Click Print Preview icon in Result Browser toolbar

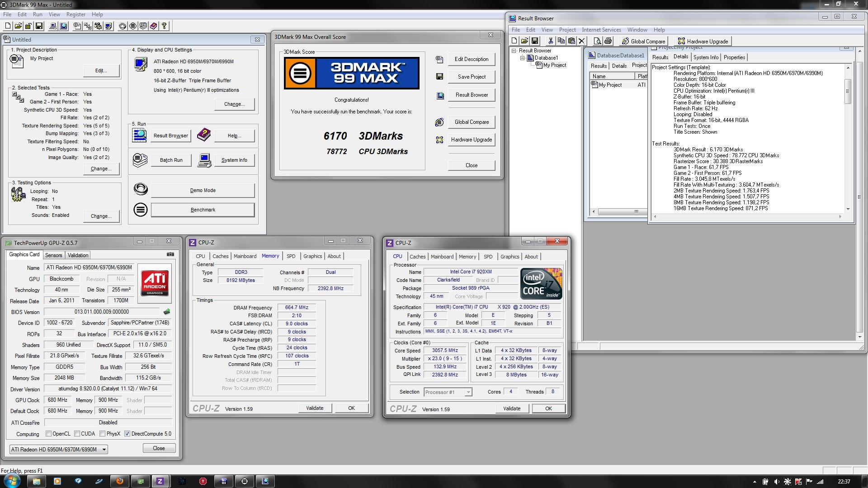coord(597,41)
